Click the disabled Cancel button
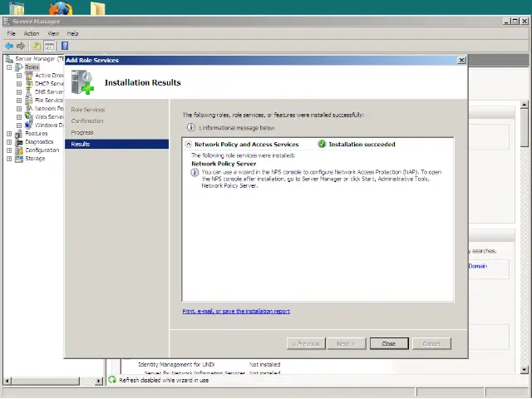Screen dimensions: 532x399 click(431, 343)
